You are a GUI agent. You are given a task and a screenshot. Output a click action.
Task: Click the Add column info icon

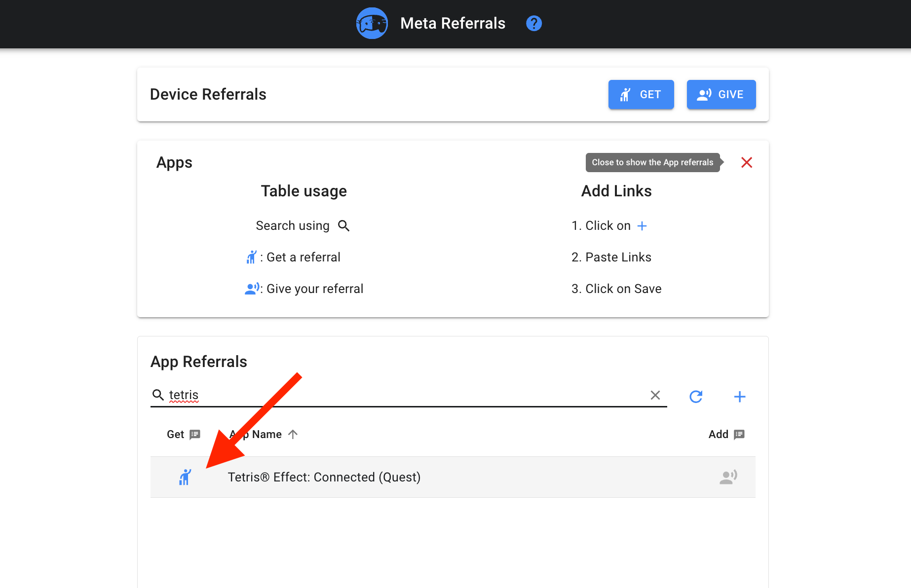coord(739,434)
